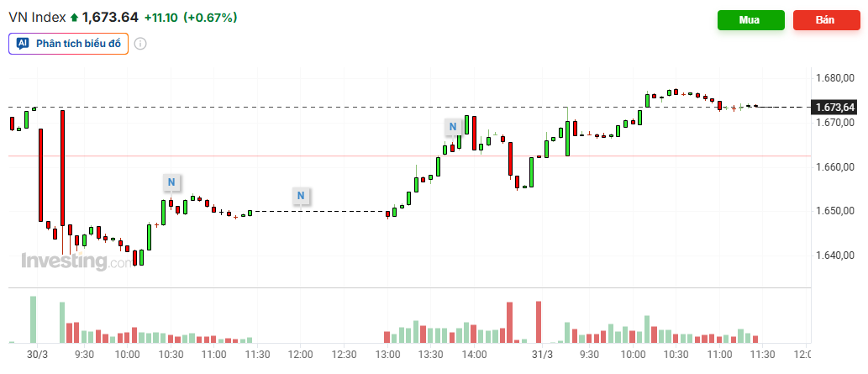Click the 12:00 time axis label
The image size is (868, 374).
click(301, 355)
